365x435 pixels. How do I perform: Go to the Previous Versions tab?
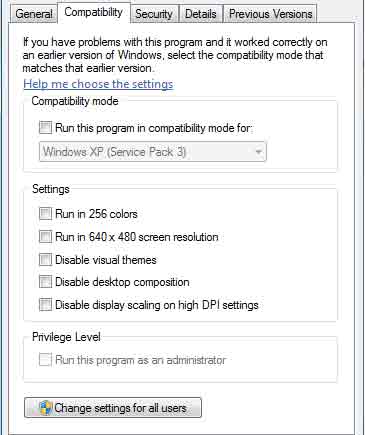(x=270, y=14)
